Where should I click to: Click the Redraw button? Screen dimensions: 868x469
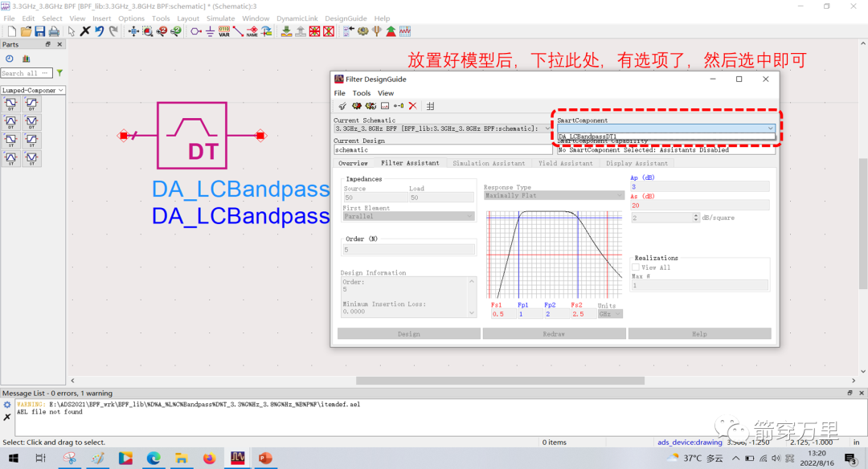(554, 333)
